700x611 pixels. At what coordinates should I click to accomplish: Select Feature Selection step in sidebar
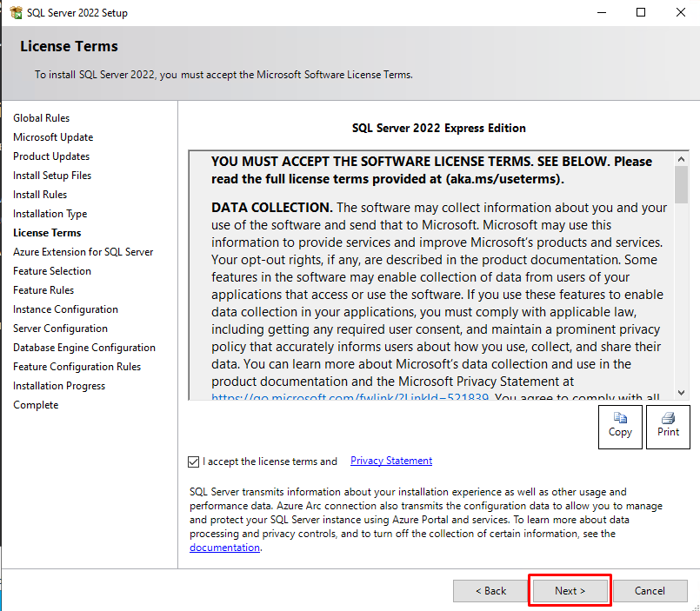(51, 271)
